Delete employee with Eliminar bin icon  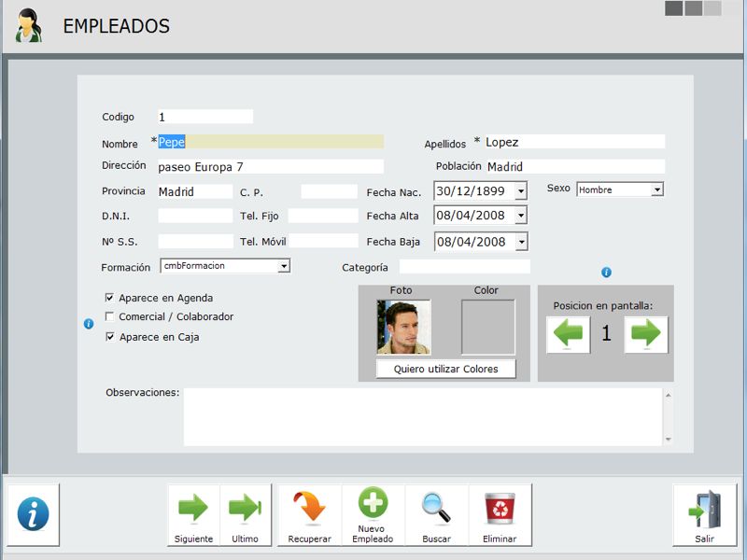click(500, 509)
